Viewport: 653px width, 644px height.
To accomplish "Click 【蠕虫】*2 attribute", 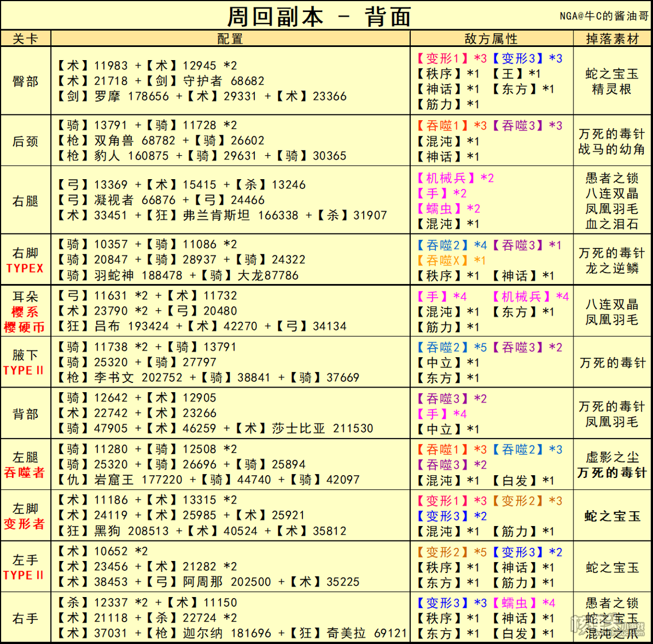I will (449, 208).
